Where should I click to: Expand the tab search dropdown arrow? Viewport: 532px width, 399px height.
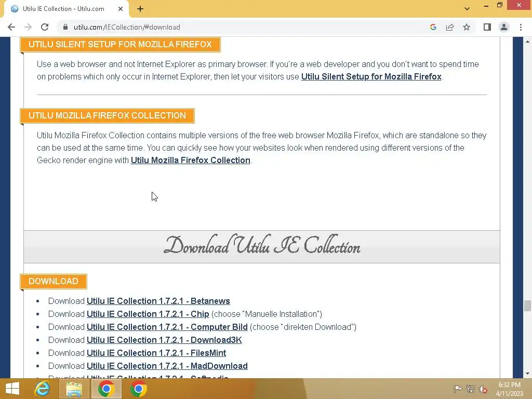point(467,9)
